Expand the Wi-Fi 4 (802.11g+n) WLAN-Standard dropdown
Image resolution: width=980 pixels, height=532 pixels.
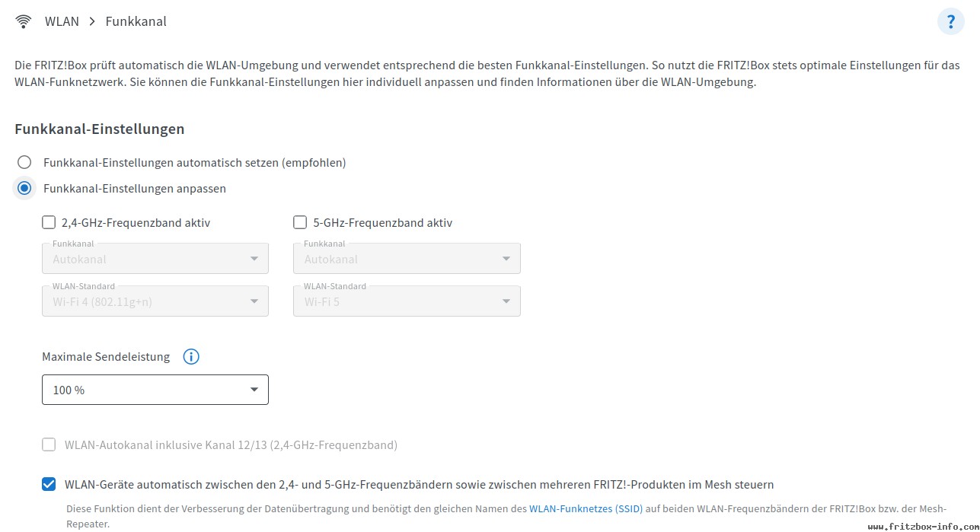155,301
